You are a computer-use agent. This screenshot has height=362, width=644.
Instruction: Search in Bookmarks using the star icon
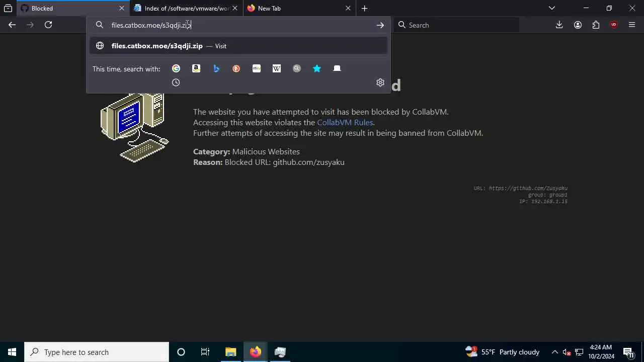tap(317, 68)
